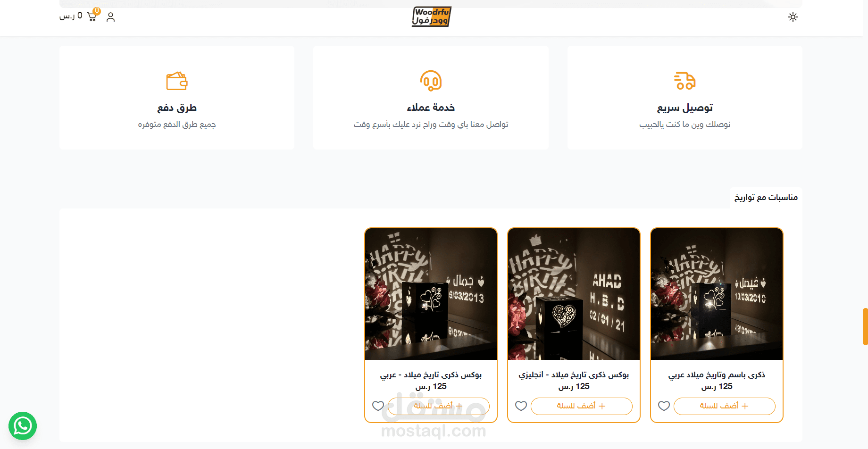Add ذكرى باسم وتاريخ ميلاد عربي to cart
This screenshot has height=449, width=868.
725,406
